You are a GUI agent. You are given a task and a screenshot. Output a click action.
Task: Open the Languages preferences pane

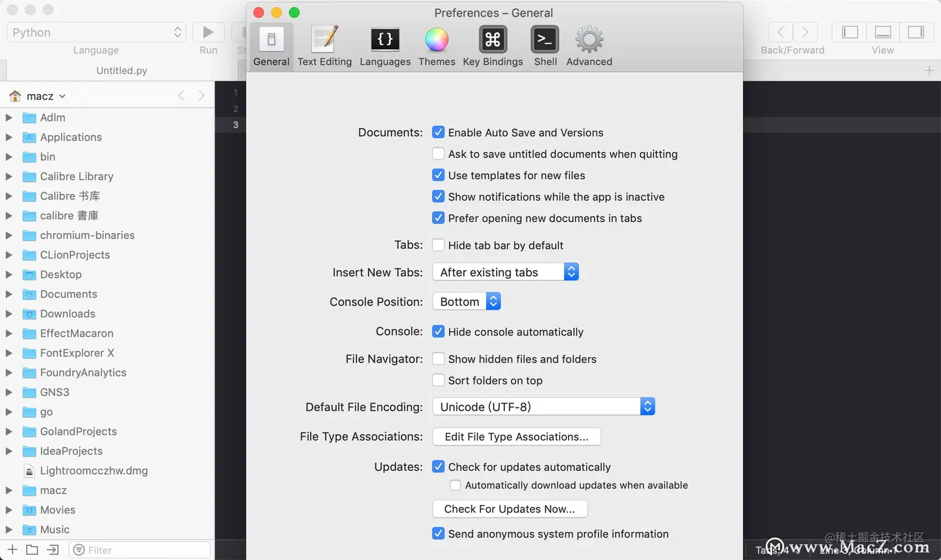click(385, 46)
